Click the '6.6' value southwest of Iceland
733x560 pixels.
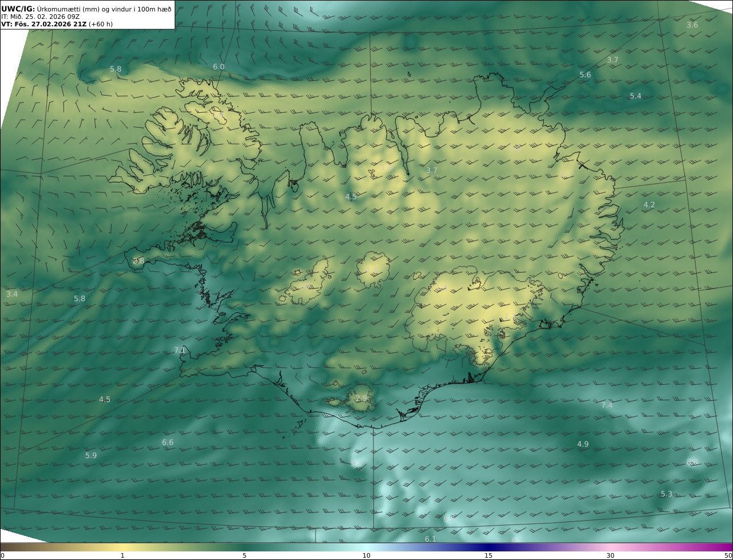(x=168, y=443)
